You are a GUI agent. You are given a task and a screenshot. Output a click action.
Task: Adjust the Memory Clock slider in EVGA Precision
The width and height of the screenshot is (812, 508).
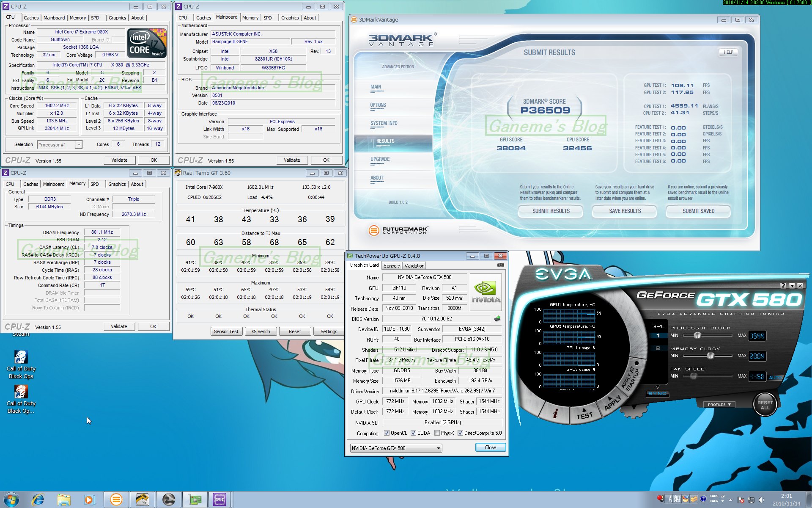pos(710,356)
